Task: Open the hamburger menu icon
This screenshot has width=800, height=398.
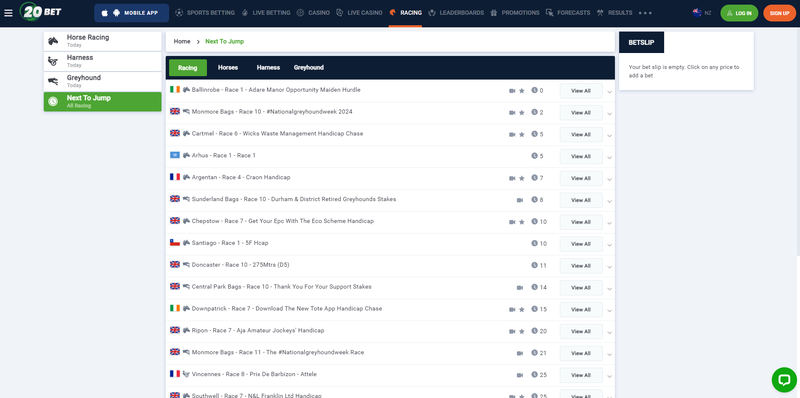Action: [8, 13]
